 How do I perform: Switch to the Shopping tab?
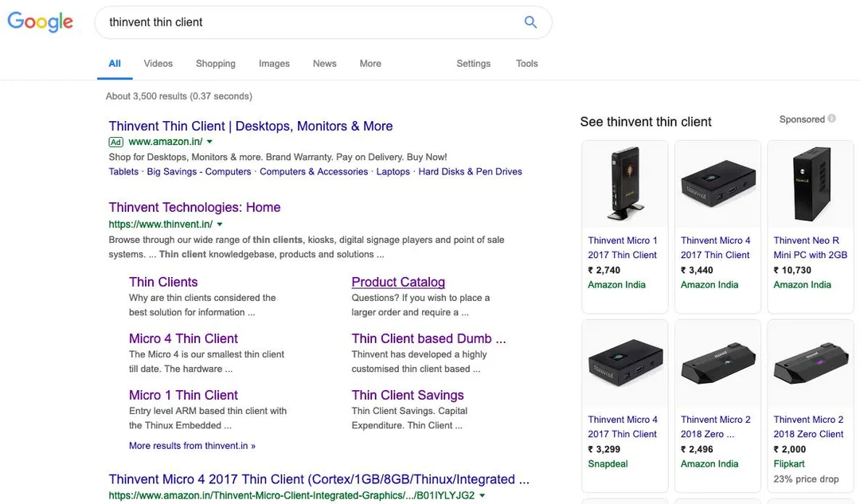(x=216, y=64)
